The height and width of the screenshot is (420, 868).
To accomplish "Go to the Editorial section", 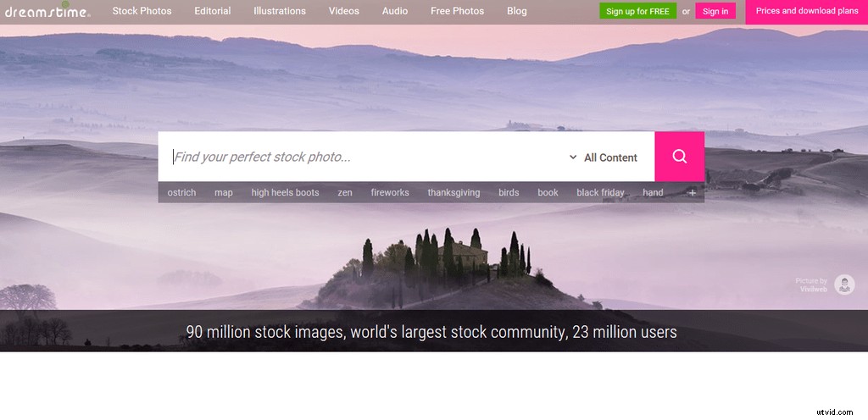I will pyautogui.click(x=213, y=11).
